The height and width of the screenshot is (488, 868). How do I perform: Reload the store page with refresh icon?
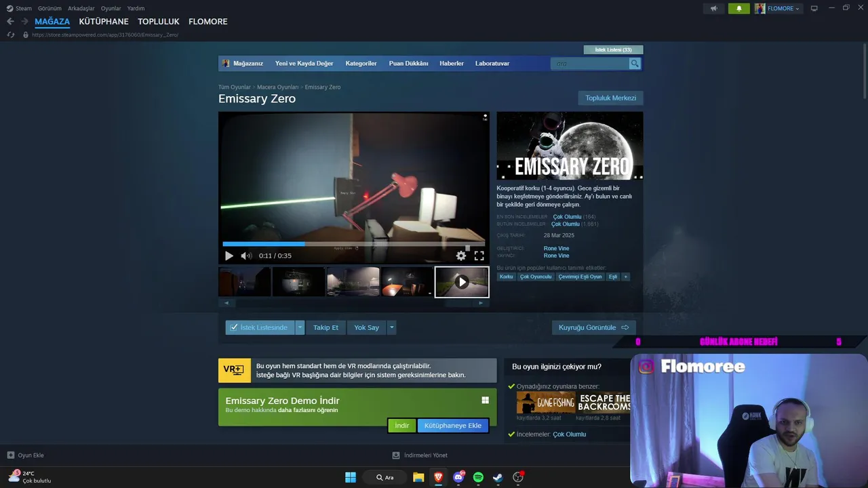[x=10, y=35]
